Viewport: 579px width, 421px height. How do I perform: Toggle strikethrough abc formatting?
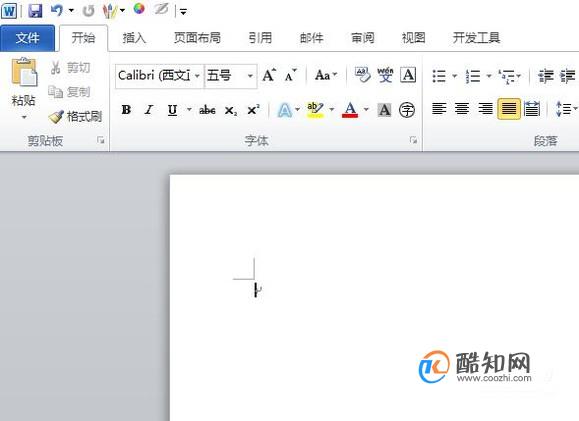pyautogui.click(x=207, y=110)
